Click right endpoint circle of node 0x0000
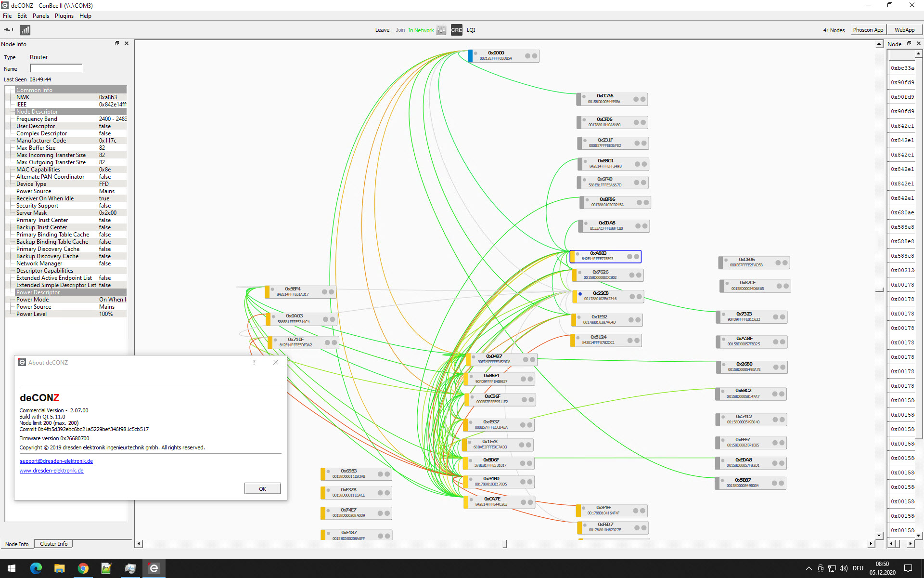This screenshot has width=924, height=578. (x=535, y=56)
